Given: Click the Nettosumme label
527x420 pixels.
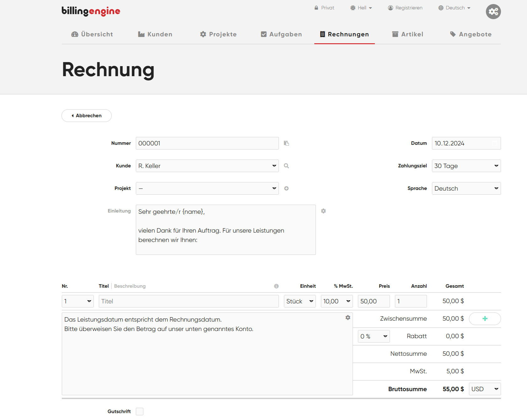Looking at the screenshot, I should pos(408,354).
